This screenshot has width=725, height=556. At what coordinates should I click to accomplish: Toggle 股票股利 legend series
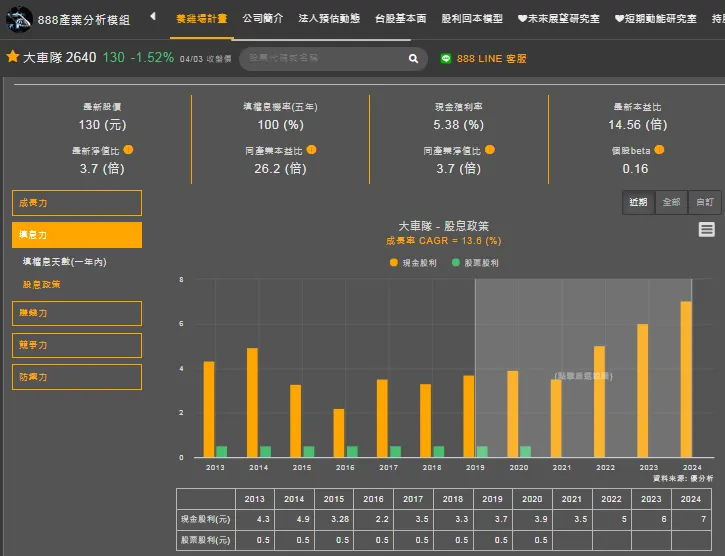tap(475, 263)
